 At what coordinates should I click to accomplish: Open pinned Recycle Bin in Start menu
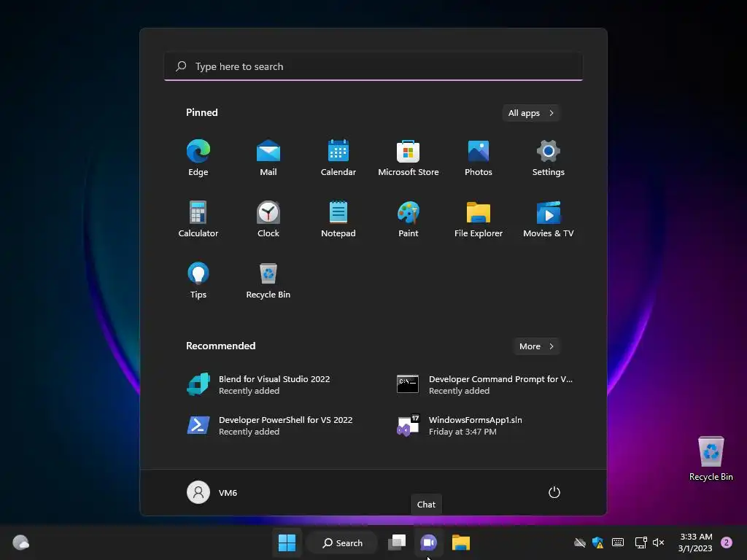268,281
